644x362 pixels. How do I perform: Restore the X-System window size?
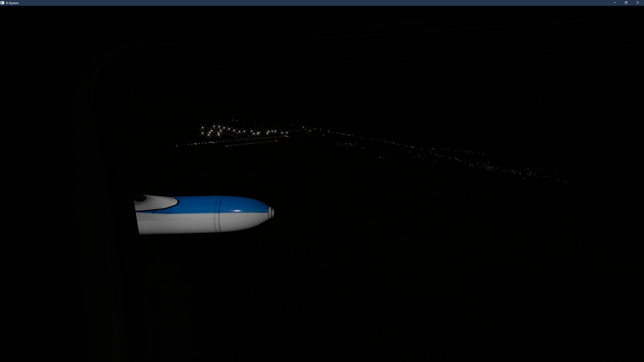point(626,3)
